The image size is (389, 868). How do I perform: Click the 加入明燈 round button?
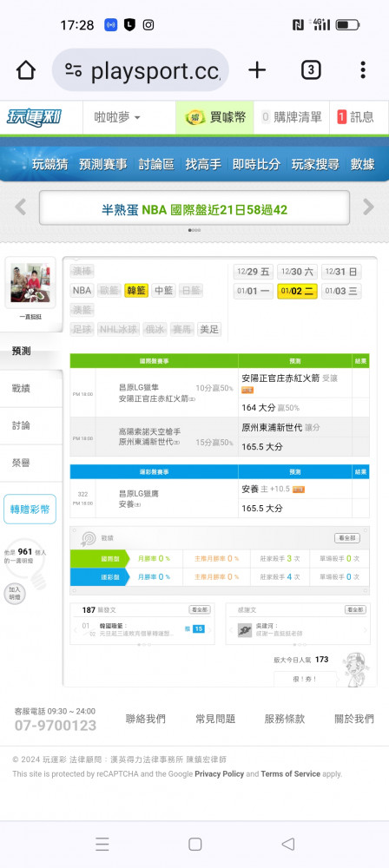(15, 594)
